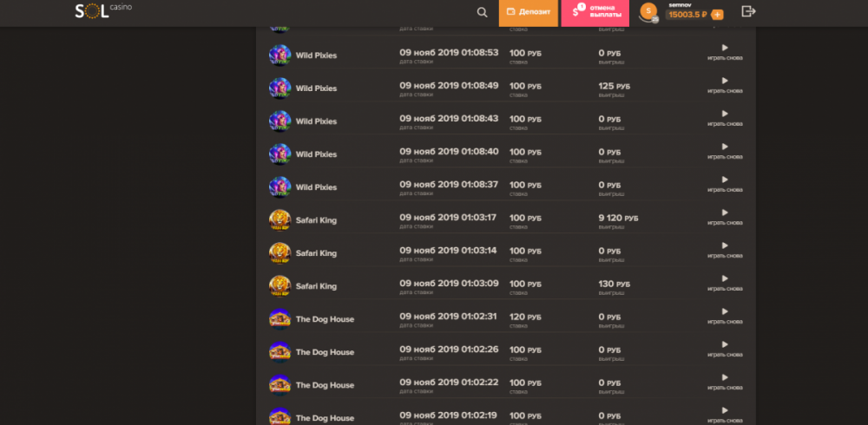Replay The Dog House 120 руб bet
This screenshot has width=868, height=425.
725,316
